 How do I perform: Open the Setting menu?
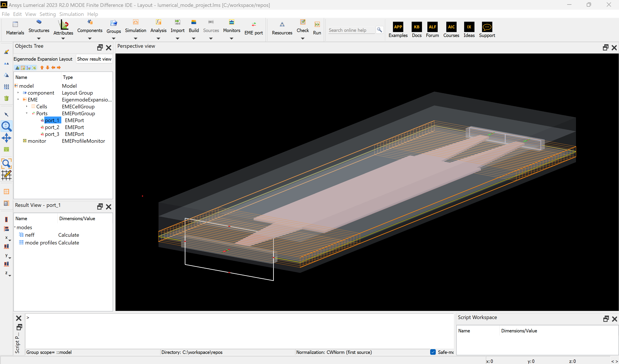pos(47,14)
